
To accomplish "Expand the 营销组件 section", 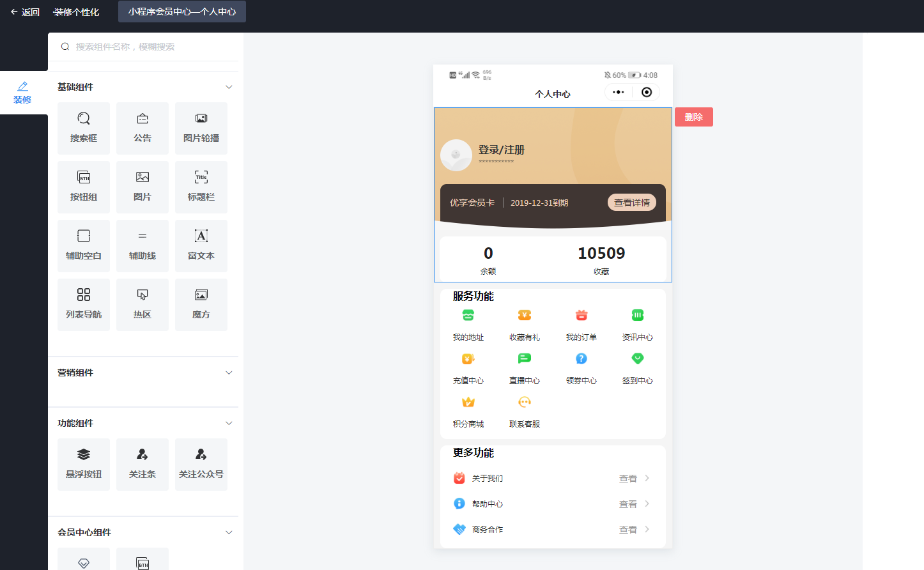I will click(x=228, y=373).
